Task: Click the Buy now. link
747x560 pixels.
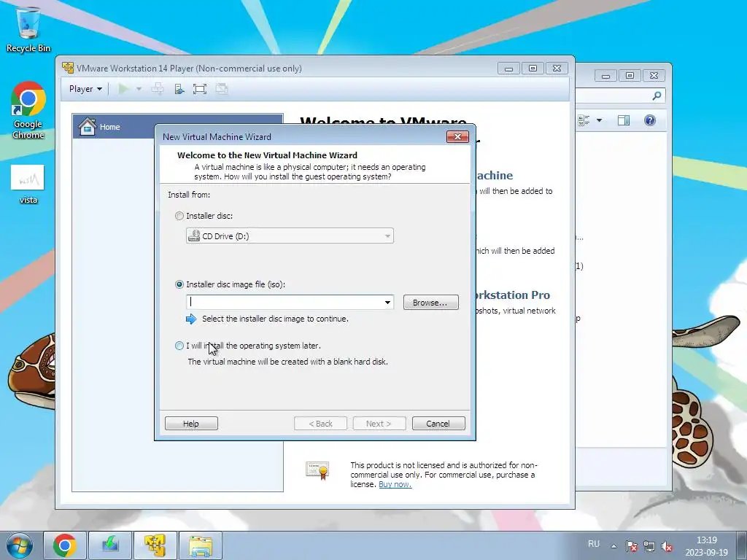Action: [x=395, y=484]
